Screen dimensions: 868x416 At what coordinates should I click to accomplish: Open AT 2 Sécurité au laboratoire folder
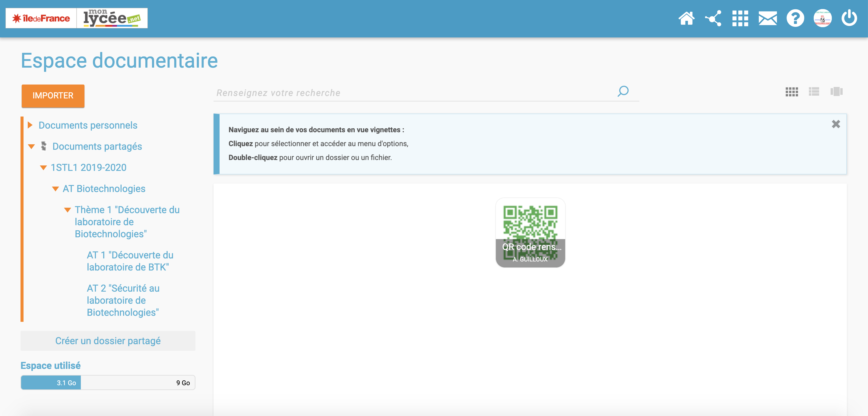(123, 300)
